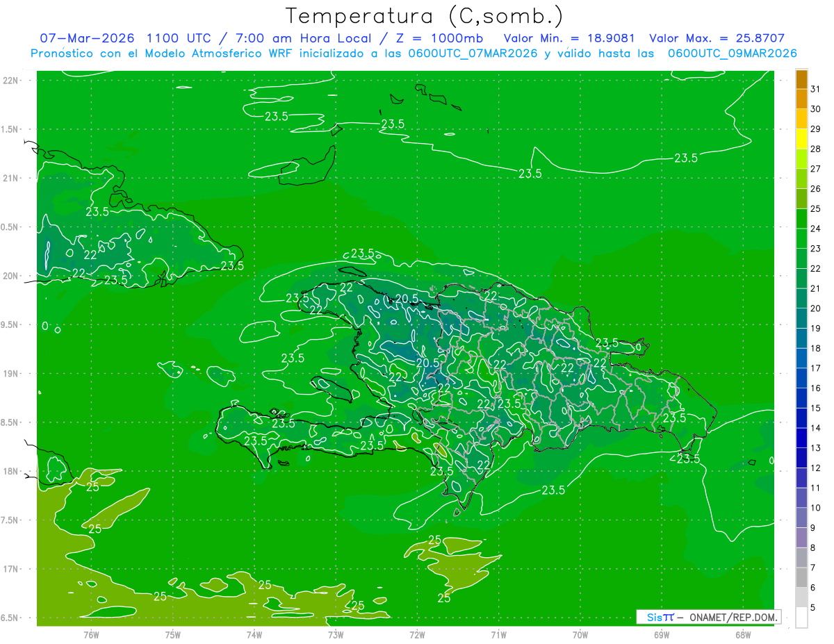Click the orange swatch between colorbar labels 30 and 31
Image resolution: width=834 pixels, height=644 pixels.
[801, 99]
